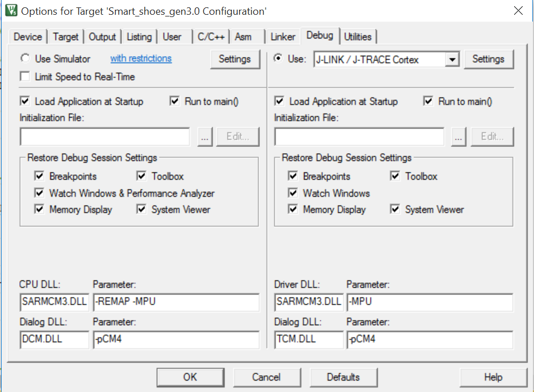Viewport: 534px width, 392px height.
Task: Click simulator Initialization File input field
Action: [105, 137]
